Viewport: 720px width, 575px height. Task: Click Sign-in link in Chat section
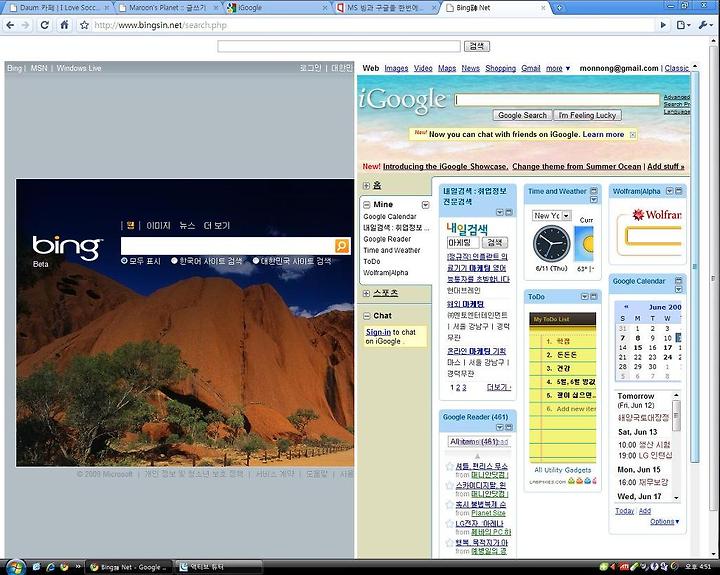378,332
